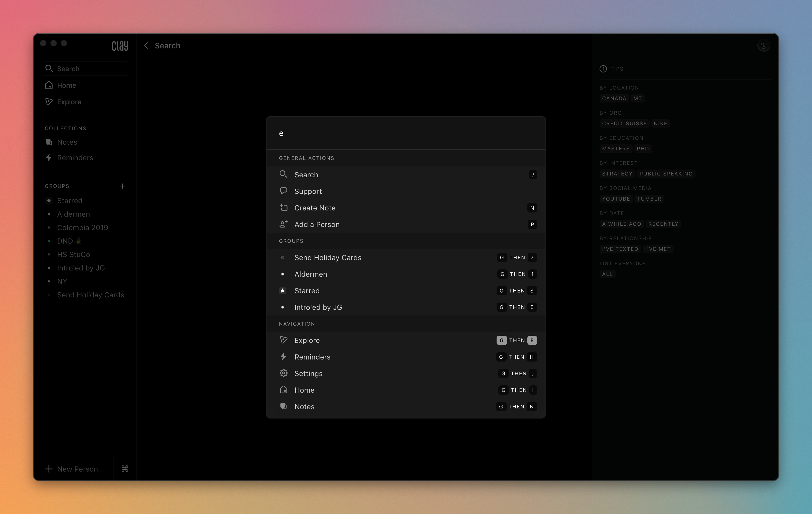Click the profile avatar icon top right
This screenshot has height=514, width=812.
point(763,45)
